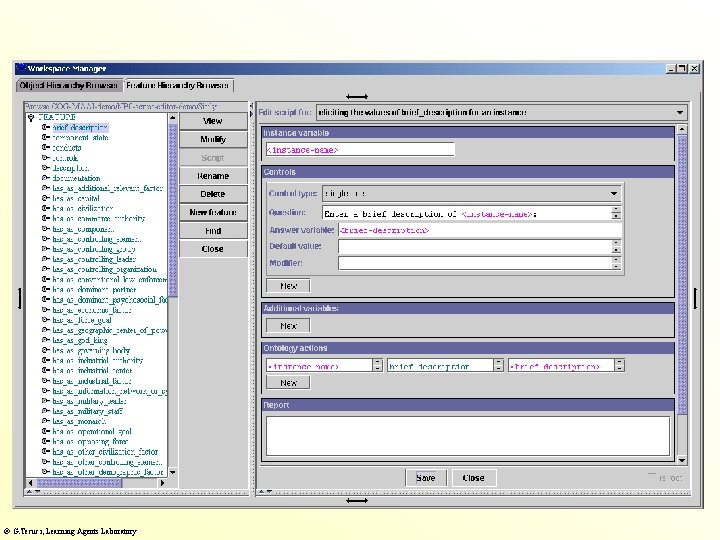Open the Control type combo box
This screenshot has width=720, height=540.
tap(615, 193)
